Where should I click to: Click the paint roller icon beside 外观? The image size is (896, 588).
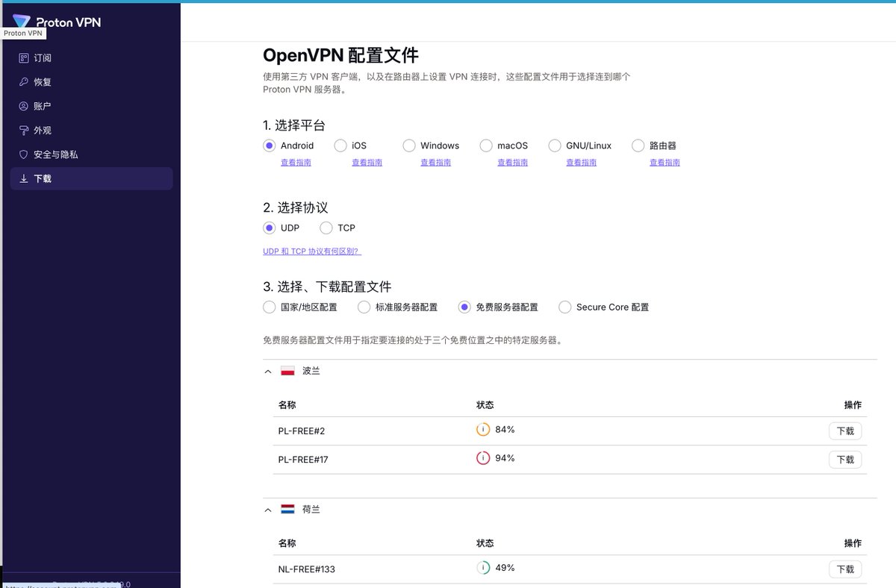pos(24,130)
